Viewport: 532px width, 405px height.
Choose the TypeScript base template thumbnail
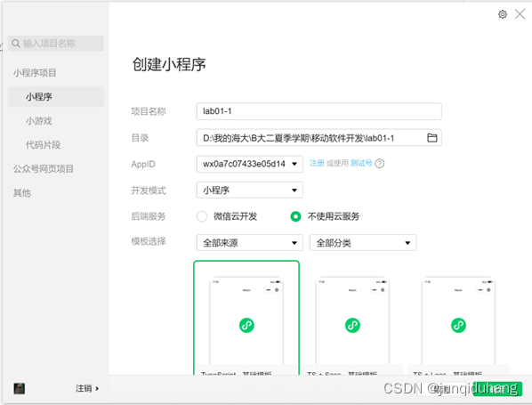pos(246,318)
